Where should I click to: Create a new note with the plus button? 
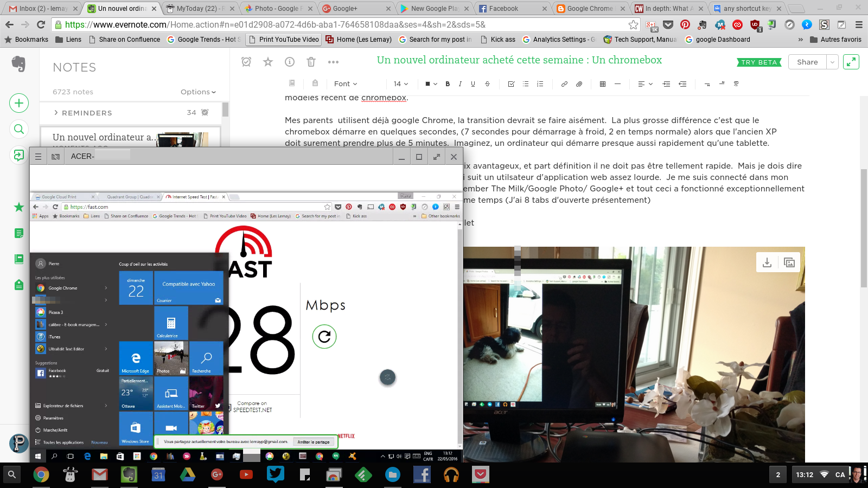[x=19, y=103]
